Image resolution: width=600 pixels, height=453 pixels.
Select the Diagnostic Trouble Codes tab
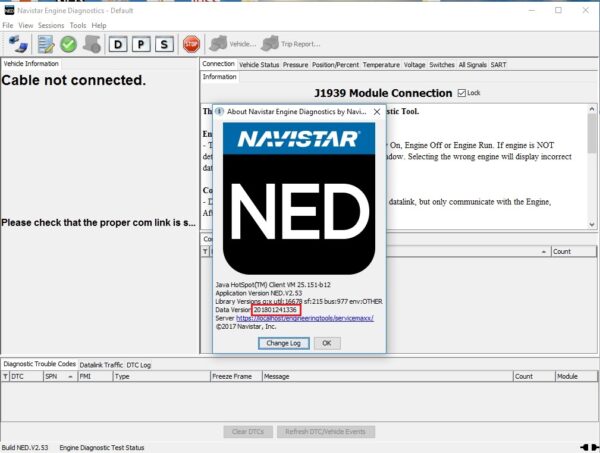coord(39,364)
